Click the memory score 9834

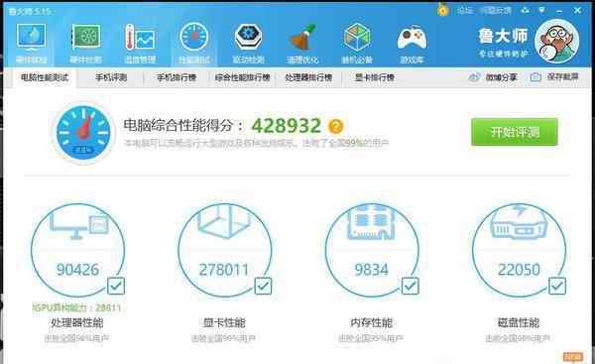[x=372, y=270]
